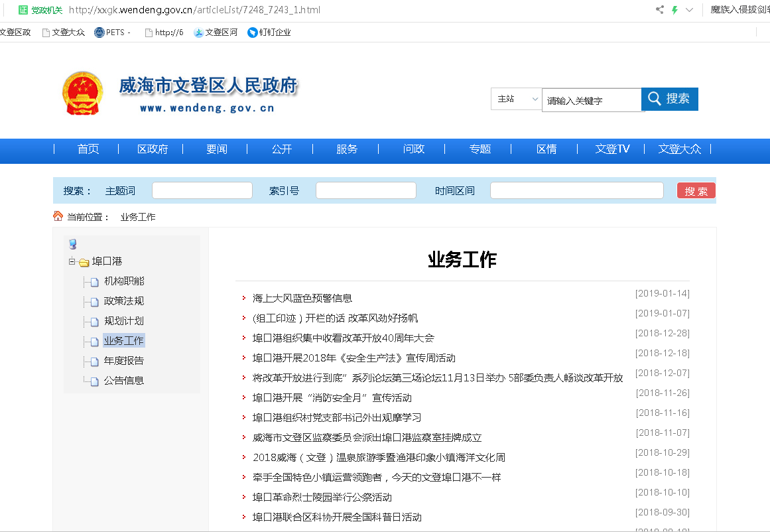The height and width of the screenshot is (532, 770).
Task: Click the green lightning speed icon
Action: click(x=674, y=10)
